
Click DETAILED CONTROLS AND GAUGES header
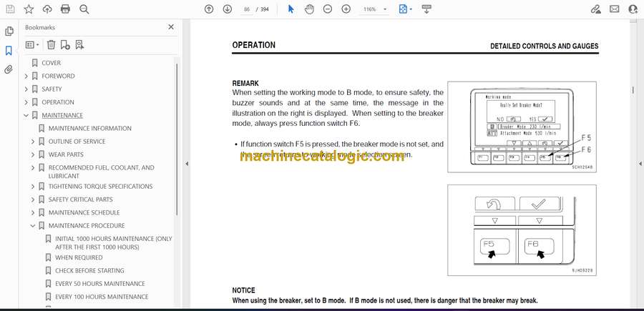point(545,46)
